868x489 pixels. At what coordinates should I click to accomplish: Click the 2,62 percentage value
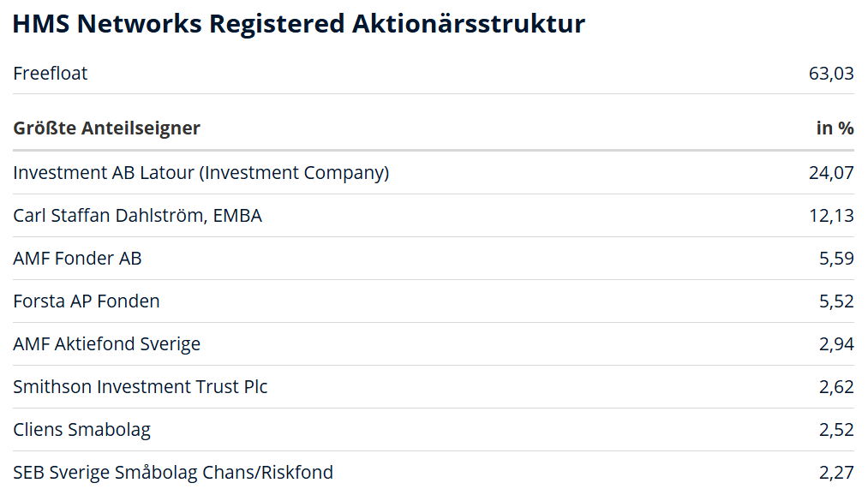[x=836, y=387]
